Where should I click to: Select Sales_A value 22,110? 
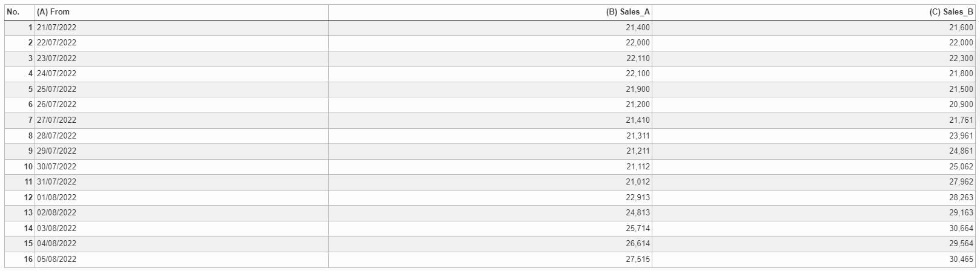[490, 59]
